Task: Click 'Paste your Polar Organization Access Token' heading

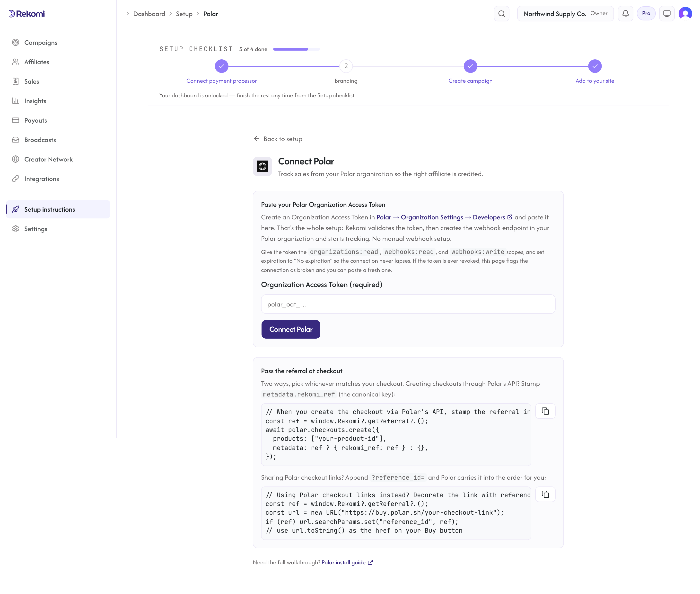Action: [323, 204]
